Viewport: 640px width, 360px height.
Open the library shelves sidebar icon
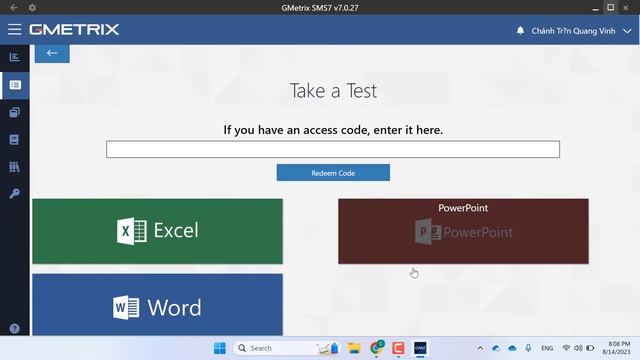point(14,167)
